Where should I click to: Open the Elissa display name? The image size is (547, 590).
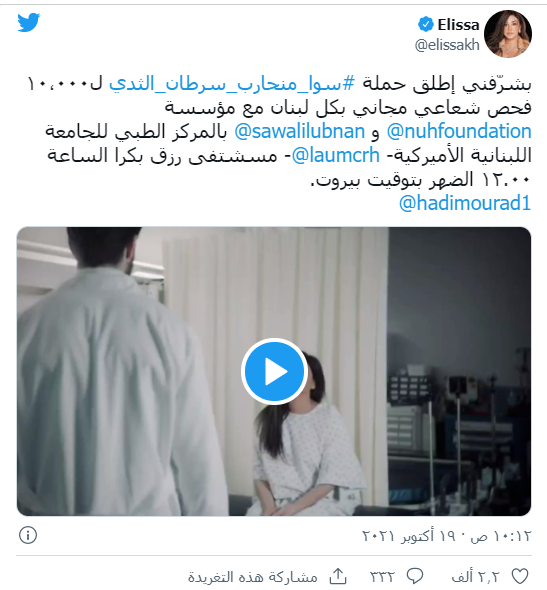[x=458, y=25]
